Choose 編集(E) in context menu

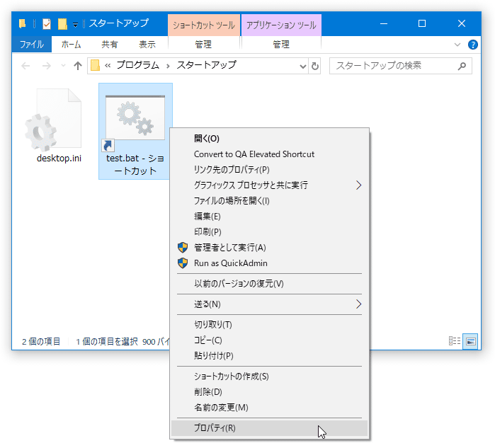pos(269,217)
